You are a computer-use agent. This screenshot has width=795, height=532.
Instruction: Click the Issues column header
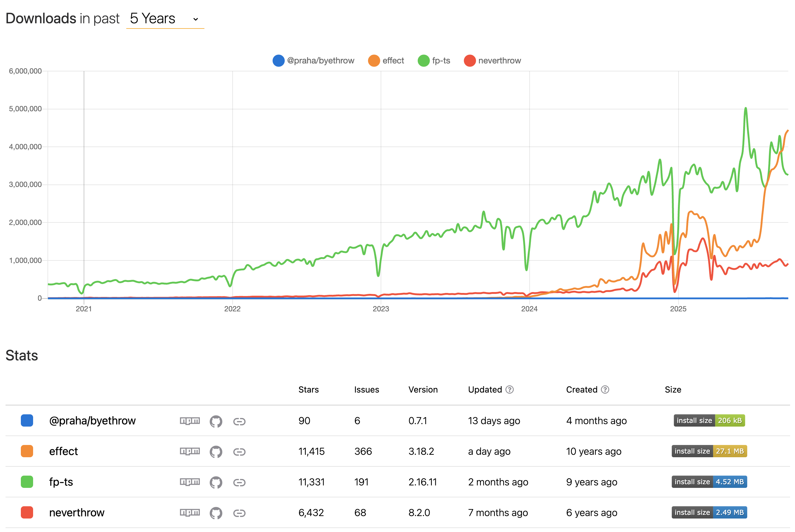click(x=367, y=389)
